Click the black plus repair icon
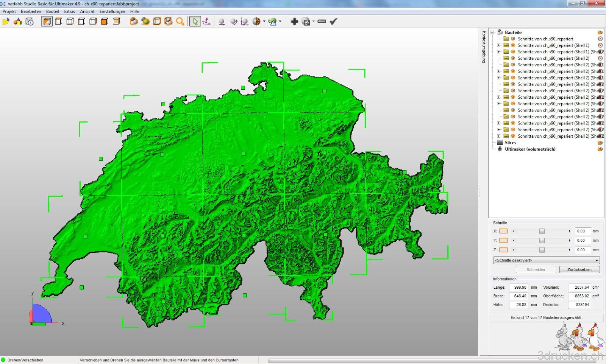606x364 pixels. coord(294,22)
